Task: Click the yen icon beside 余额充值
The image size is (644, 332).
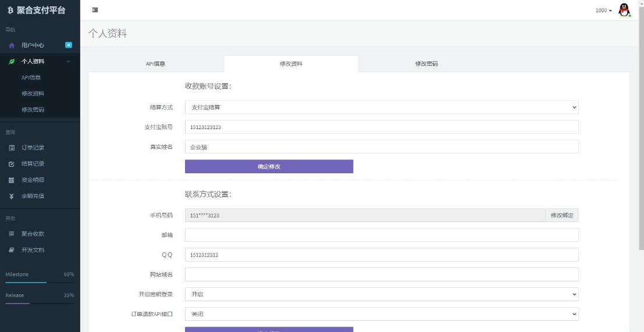Action: click(x=12, y=197)
